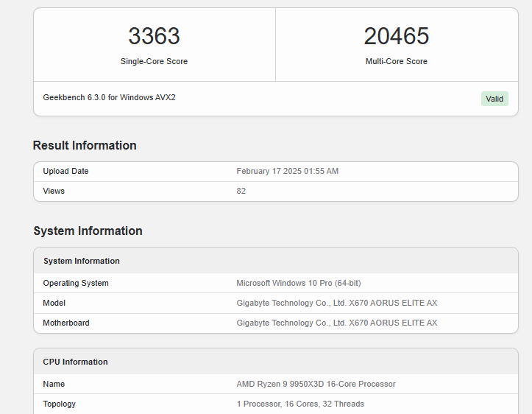Click the Topology row label
Image resolution: width=532 pixels, height=414 pixels.
tap(59, 404)
